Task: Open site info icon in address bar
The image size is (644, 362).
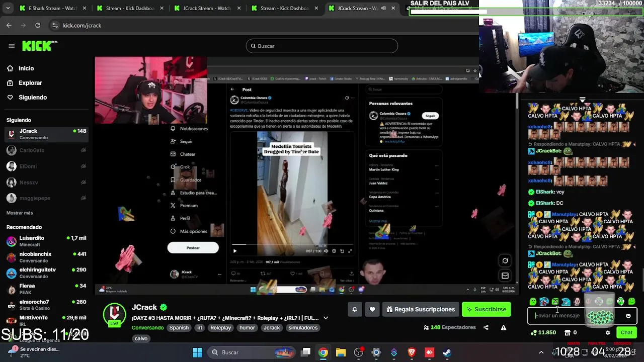Action: point(55,25)
